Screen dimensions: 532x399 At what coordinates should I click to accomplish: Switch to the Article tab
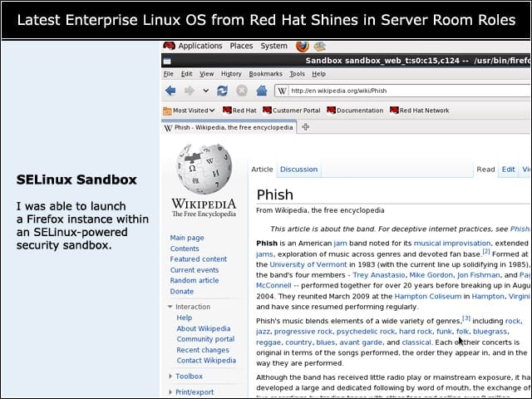point(262,170)
